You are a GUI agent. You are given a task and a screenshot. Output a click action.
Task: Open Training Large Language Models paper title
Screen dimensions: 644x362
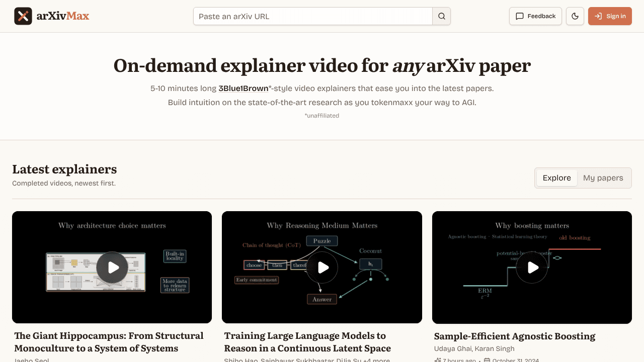307,342
